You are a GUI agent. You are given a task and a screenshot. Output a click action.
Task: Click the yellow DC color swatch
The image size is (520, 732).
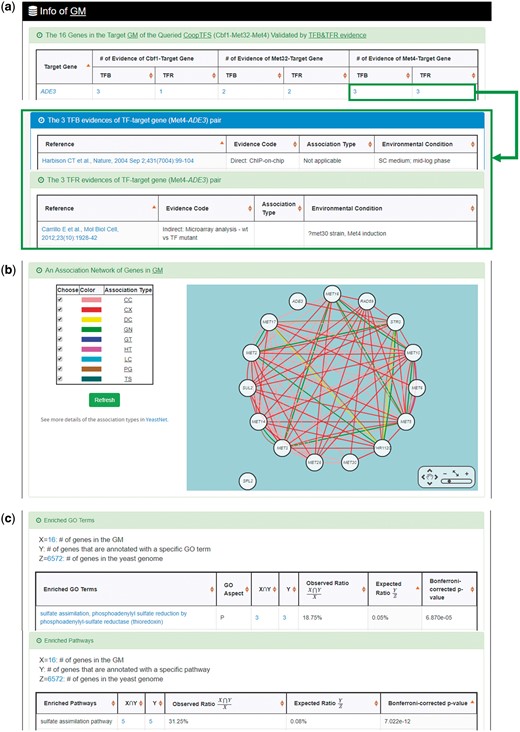point(91,319)
